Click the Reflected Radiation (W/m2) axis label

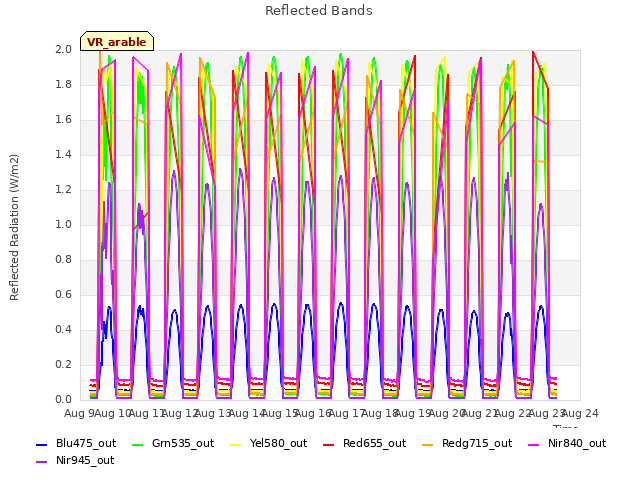pyautogui.click(x=14, y=227)
